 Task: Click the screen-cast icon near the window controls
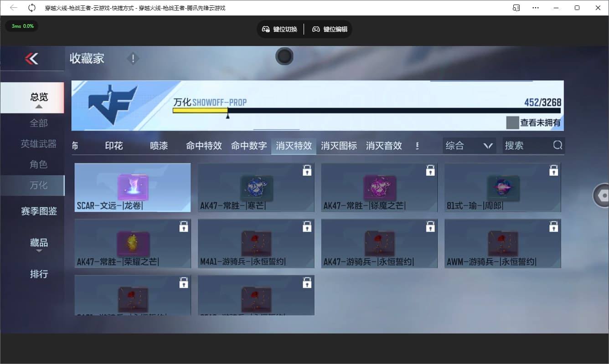tap(516, 8)
